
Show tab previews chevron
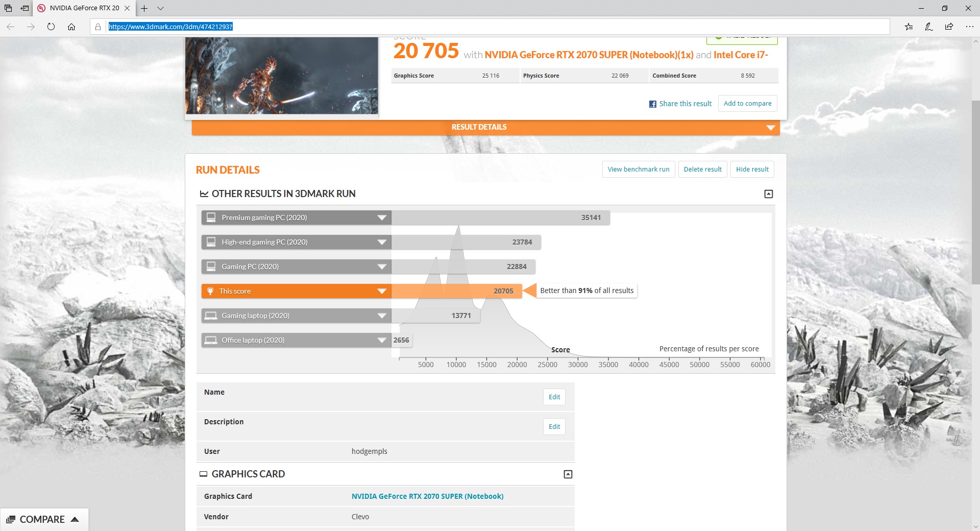160,8
